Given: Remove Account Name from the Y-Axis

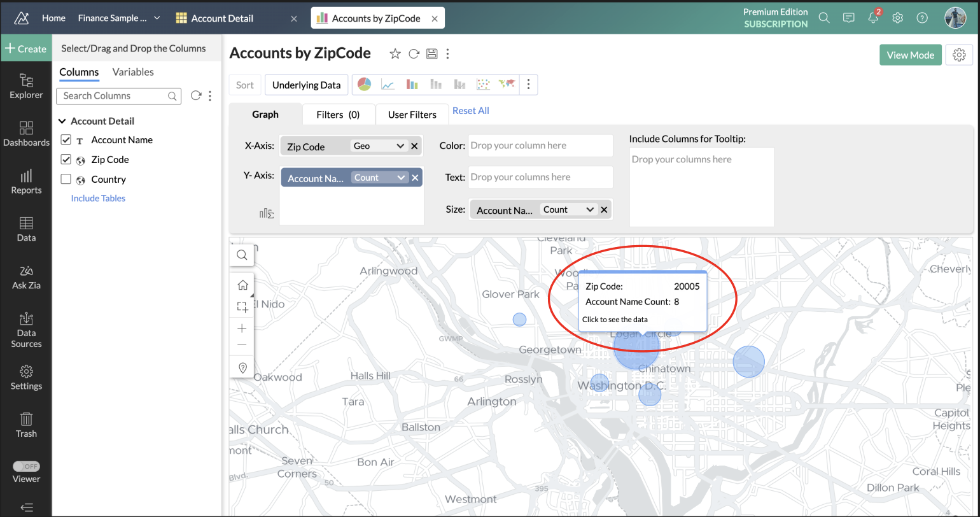Looking at the screenshot, I should coord(415,178).
